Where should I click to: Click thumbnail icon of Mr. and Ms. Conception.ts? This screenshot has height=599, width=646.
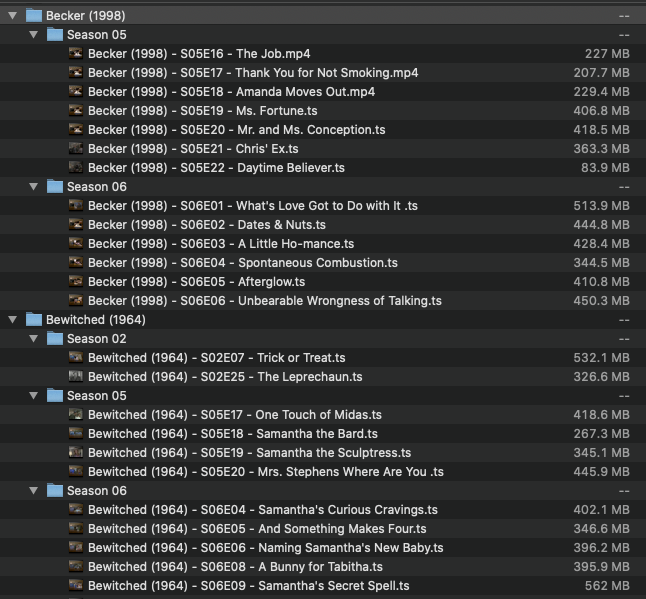click(x=76, y=129)
